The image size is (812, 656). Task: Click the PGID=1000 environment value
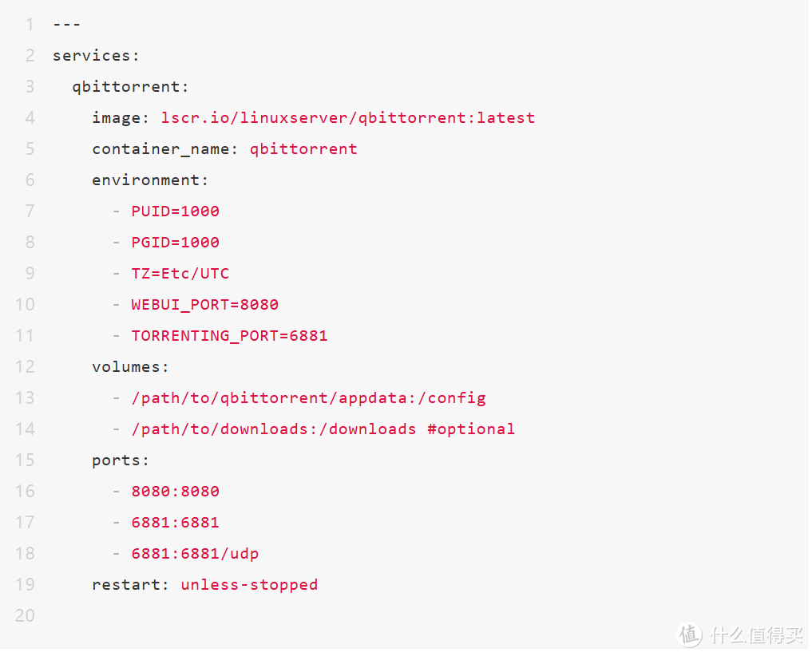coord(175,243)
